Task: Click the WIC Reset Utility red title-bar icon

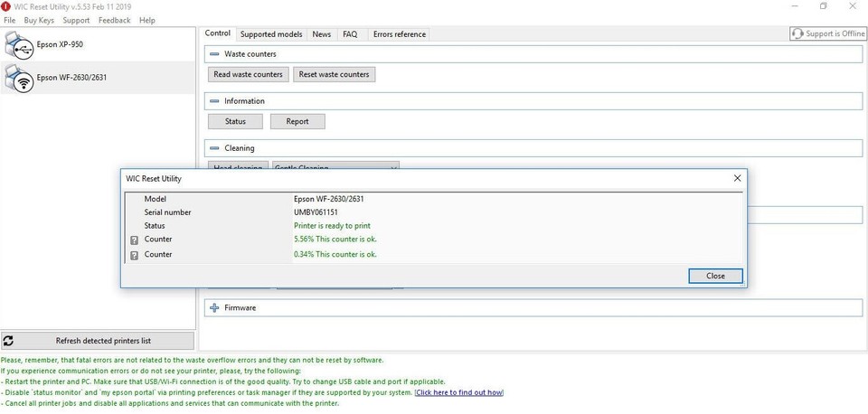Action: pos(6,6)
